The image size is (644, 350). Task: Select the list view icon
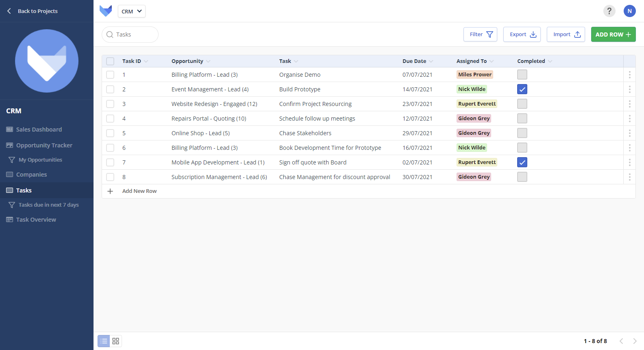[x=104, y=341]
